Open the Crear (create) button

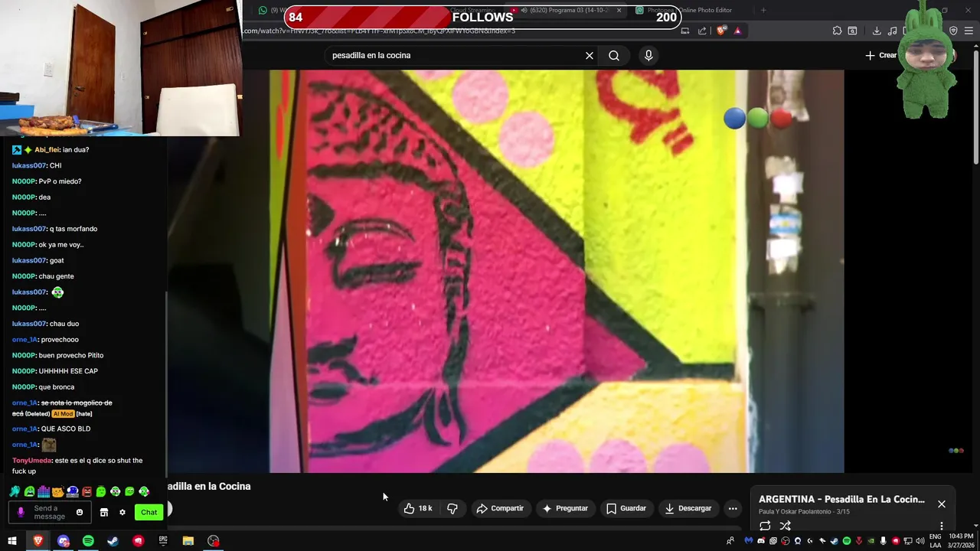click(x=881, y=55)
